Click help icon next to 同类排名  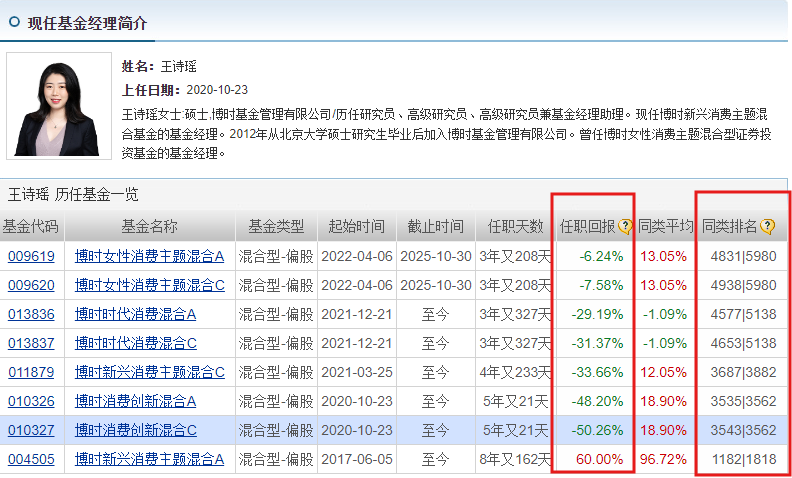pos(767,227)
